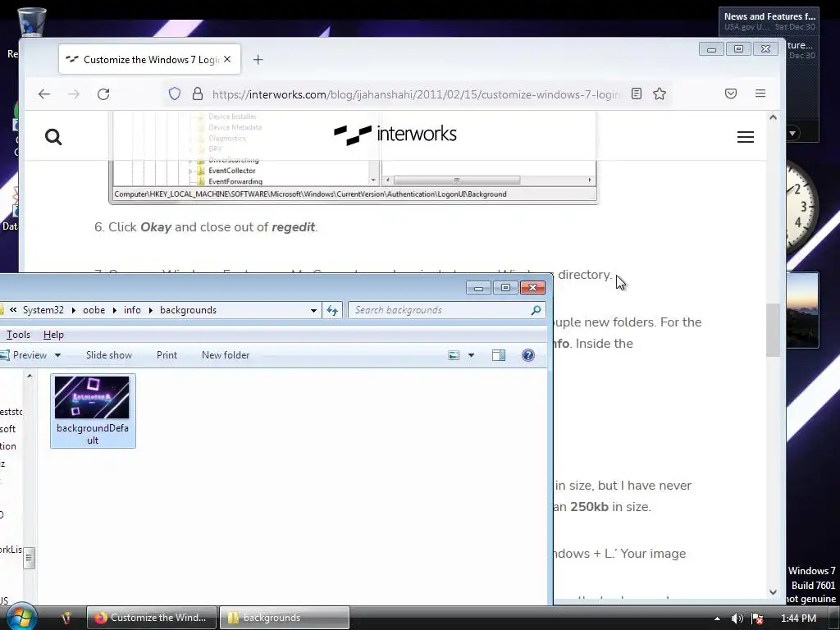Click feed gadget down arrow button
The width and height of the screenshot is (840, 630).
pos(792,133)
